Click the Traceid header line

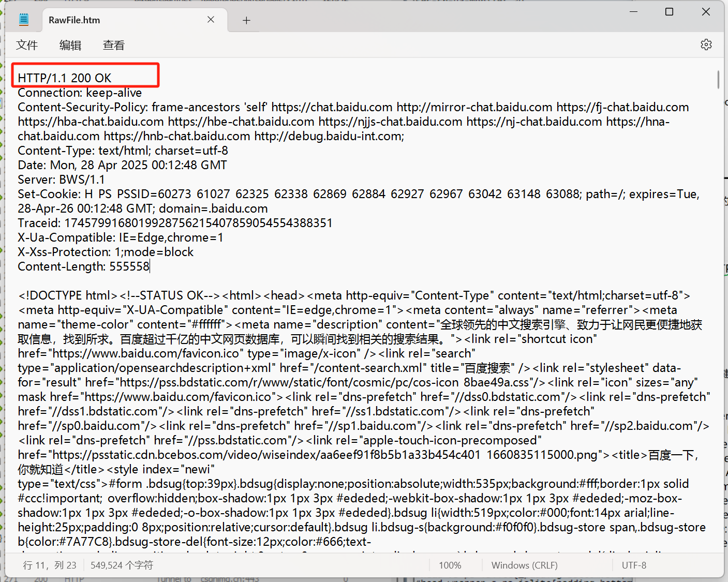coord(175,223)
